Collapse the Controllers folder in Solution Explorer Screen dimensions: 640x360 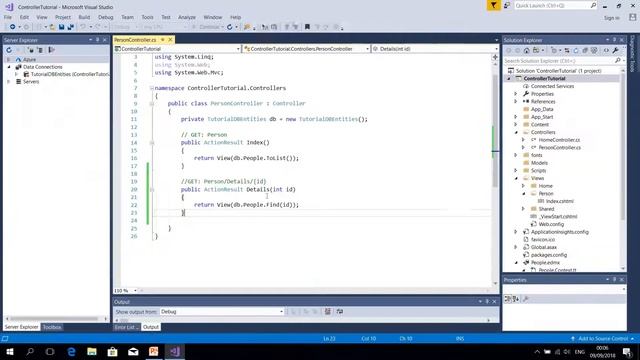pyautogui.click(x=516, y=132)
